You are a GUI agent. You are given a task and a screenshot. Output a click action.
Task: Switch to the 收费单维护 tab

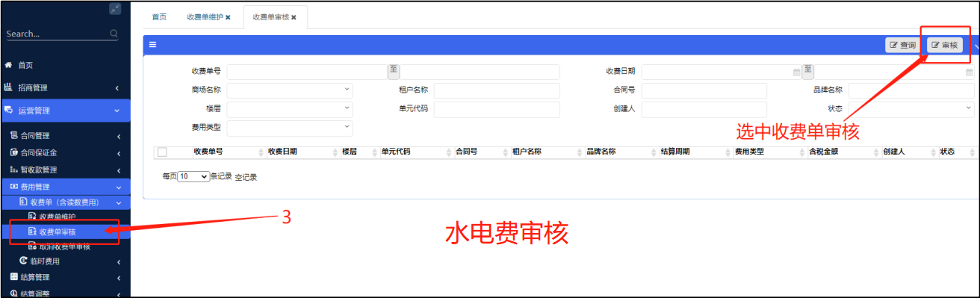[205, 17]
